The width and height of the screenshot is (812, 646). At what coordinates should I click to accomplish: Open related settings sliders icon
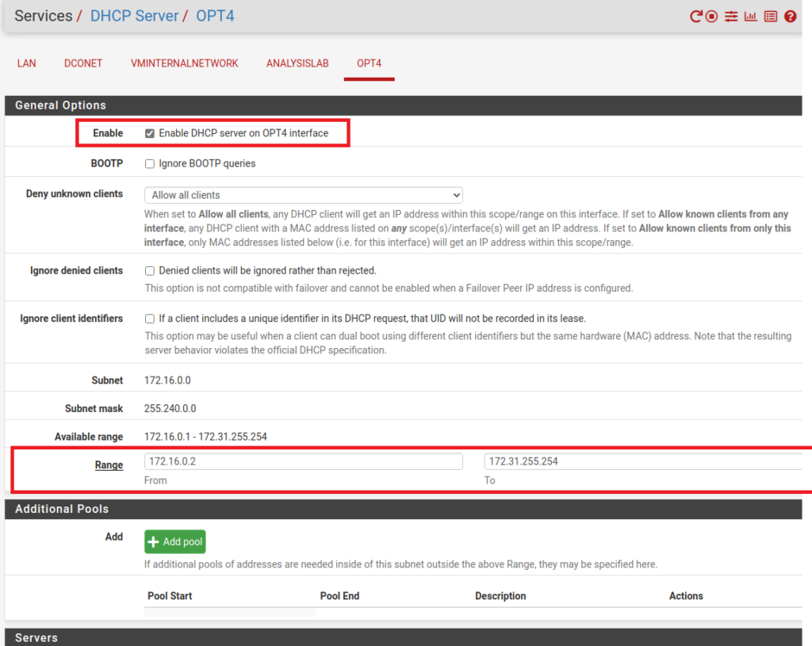click(731, 16)
